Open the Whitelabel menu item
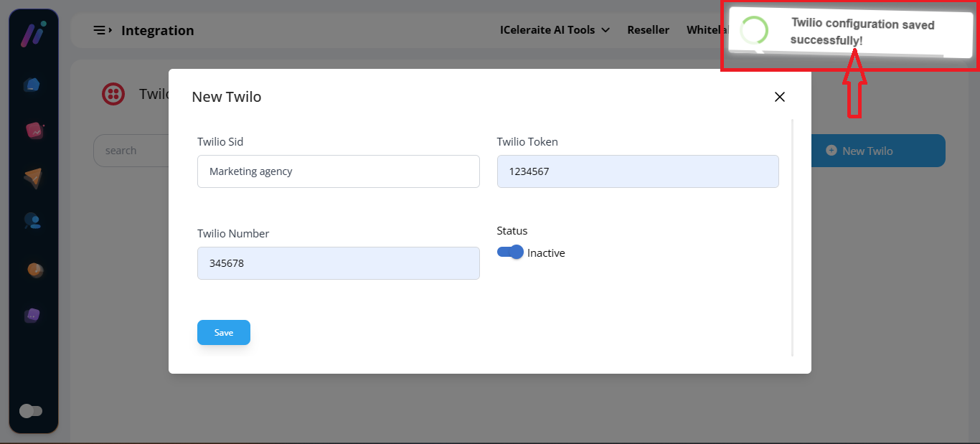This screenshot has height=444, width=980. 706,30
